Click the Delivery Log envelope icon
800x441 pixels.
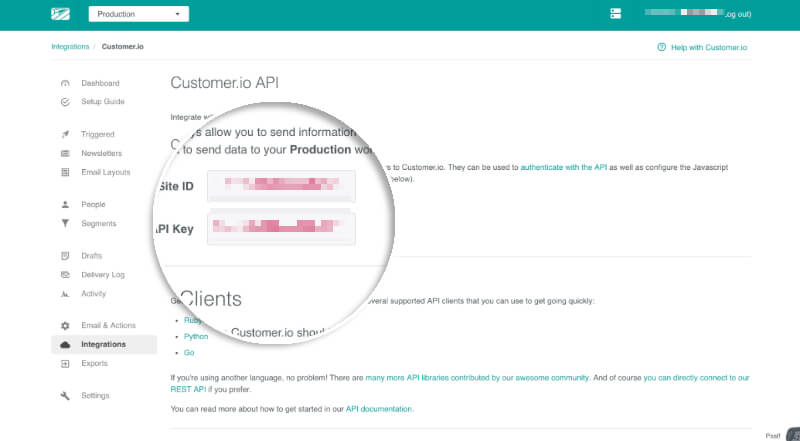65,275
